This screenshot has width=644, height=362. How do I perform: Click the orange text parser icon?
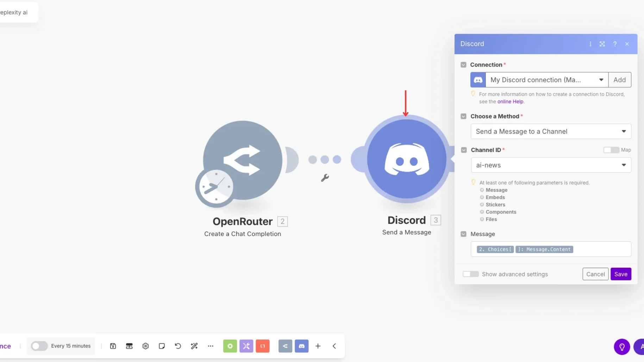point(263,346)
